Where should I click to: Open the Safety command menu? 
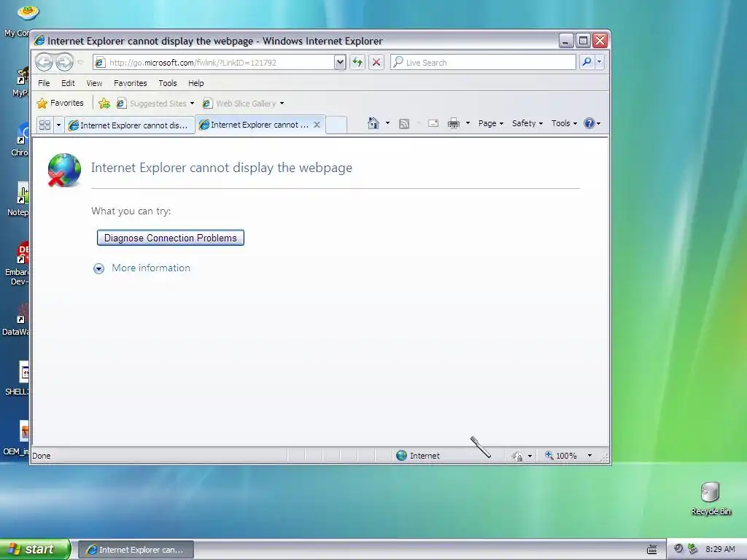pyautogui.click(x=527, y=123)
